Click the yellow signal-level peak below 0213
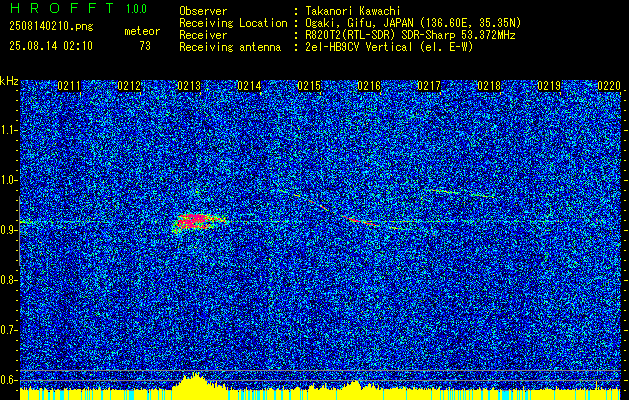The image size is (629, 400). (196, 381)
